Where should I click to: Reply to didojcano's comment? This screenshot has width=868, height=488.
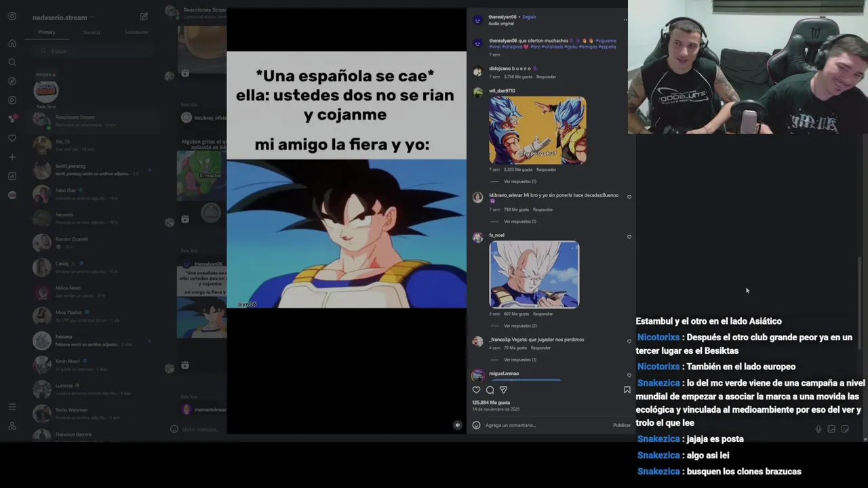[x=546, y=77]
